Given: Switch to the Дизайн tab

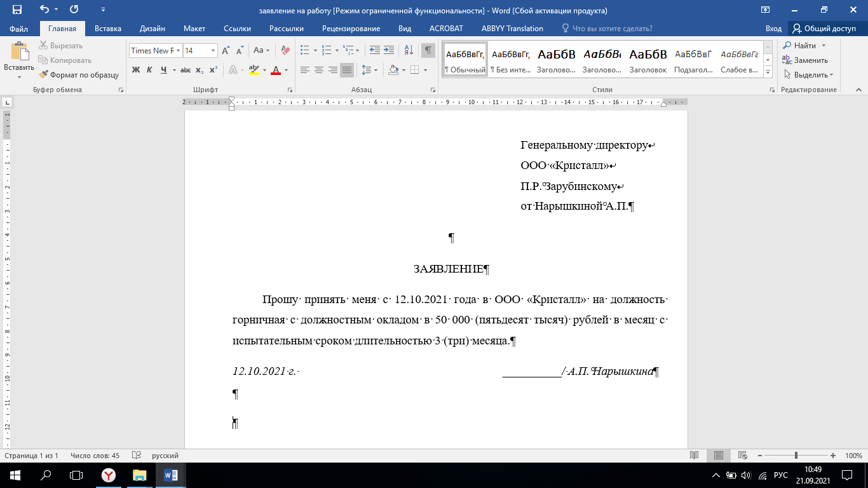Looking at the screenshot, I should [153, 29].
